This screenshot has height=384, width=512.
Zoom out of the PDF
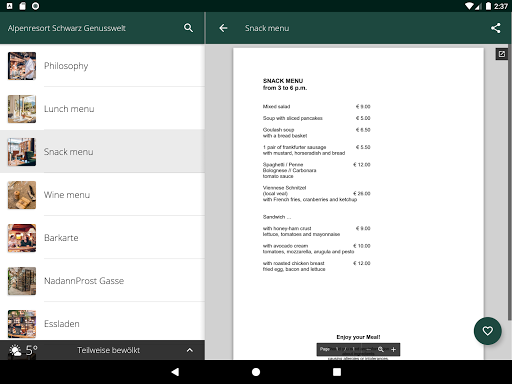369,349
